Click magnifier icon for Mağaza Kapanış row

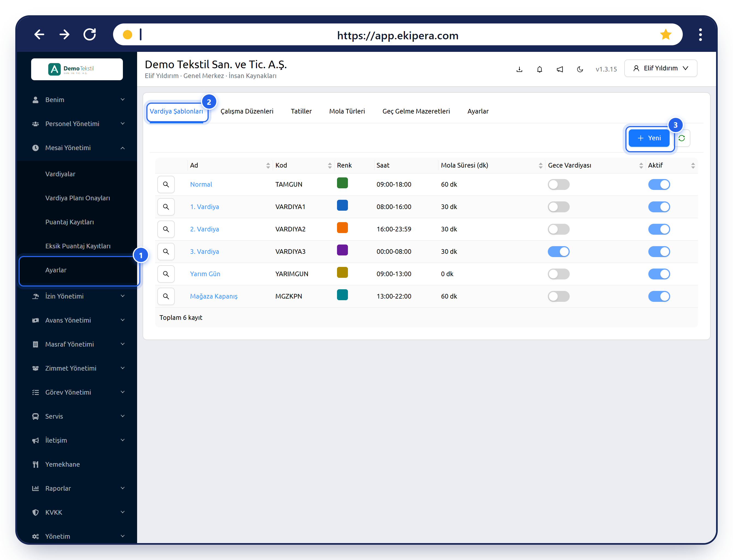click(166, 296)
